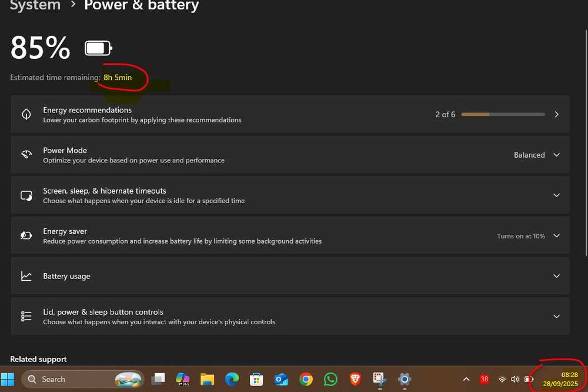
Task: Open WhatsApp from the taskbar
Action: pyautogui.click(x=330, y=379)
